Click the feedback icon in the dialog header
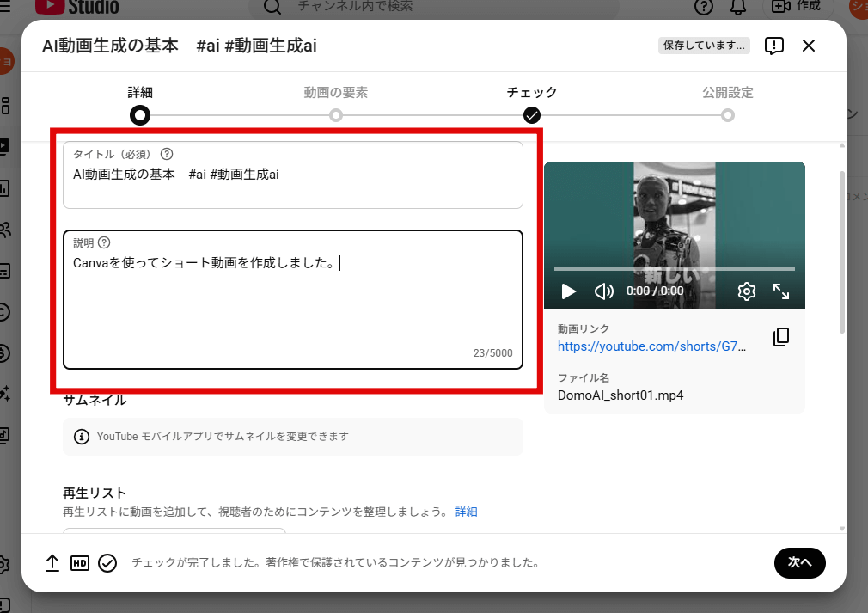 coord(773,46)
